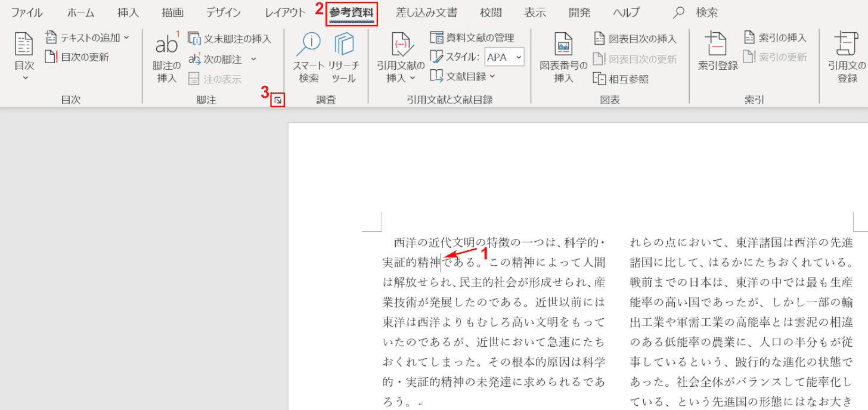Expand the 目次 button dropdown arrow
868x410 pixels.
click(24, 77)
